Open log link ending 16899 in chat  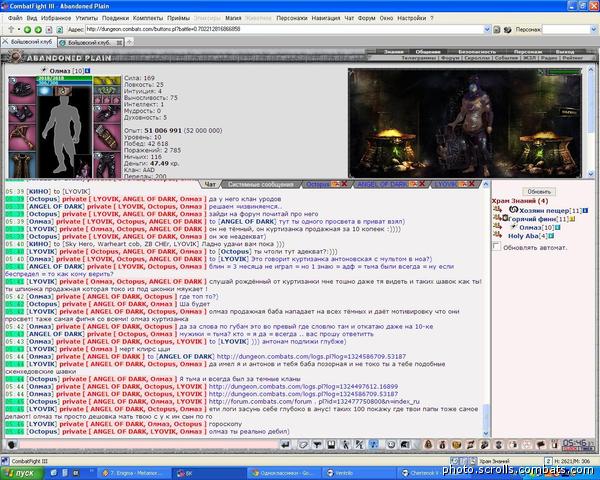coord(303,387)
